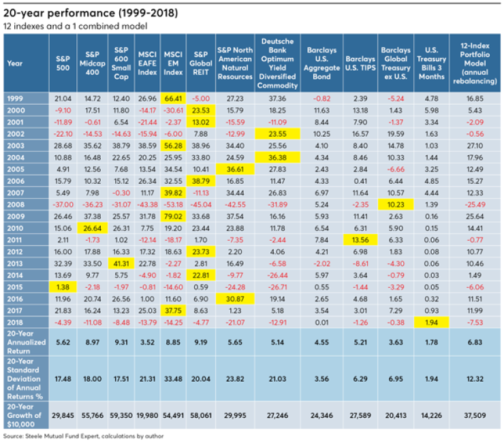Click the S&P Global REIT column header

pos(201,63)
